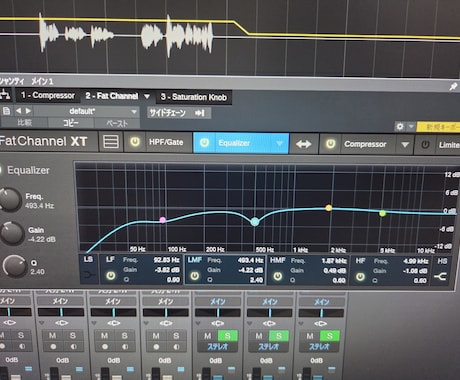Click the LF Freq. value 92.83 Hz
This screenshot has width=460, height=380.
pyautogui.click(x=166, y=260)
